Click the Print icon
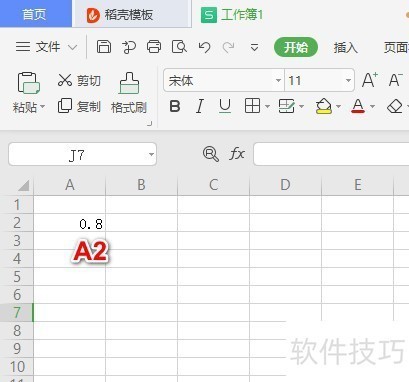 pyautogui.click(x=154, y=47)
